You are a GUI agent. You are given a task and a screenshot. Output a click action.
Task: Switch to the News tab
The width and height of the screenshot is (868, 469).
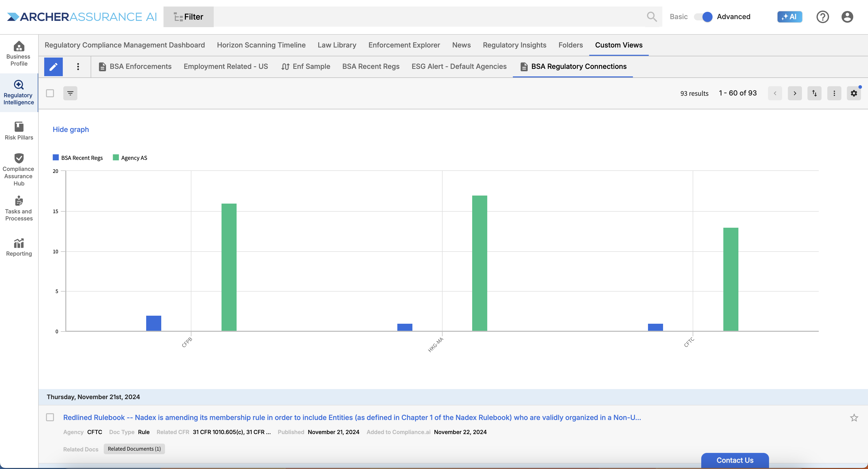(461, 45)
